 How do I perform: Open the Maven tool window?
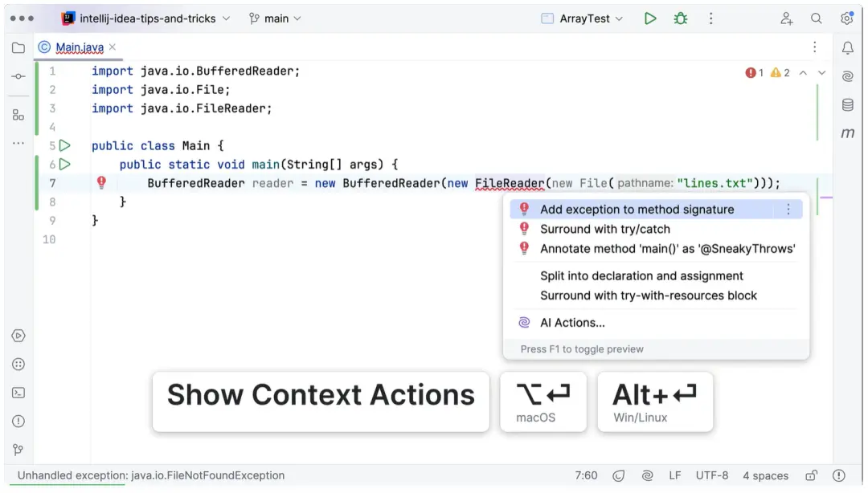pyautogui.click(x=847, y=133)
